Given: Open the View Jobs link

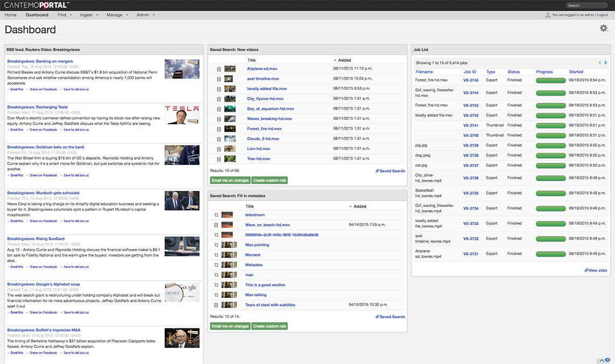Looking at the screenshot, I should pyautogui.click(x=596, y=270).
